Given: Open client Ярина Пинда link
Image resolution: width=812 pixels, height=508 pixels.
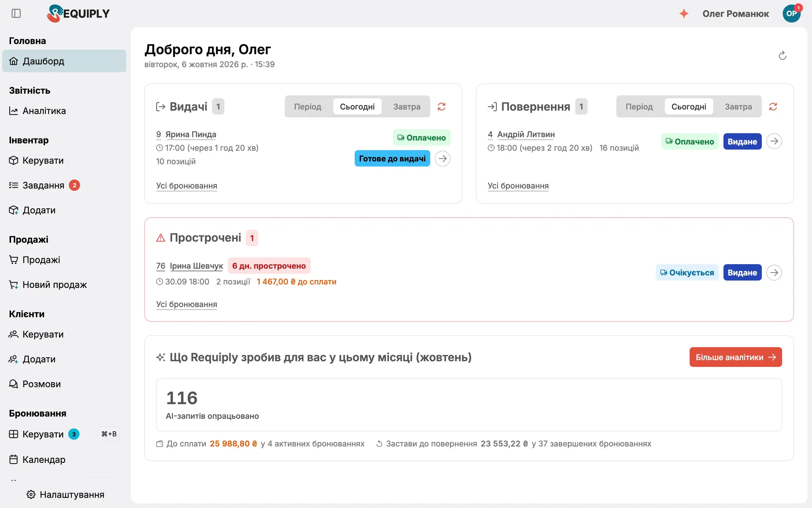Looking at the screenshot, I should [191, 134].
